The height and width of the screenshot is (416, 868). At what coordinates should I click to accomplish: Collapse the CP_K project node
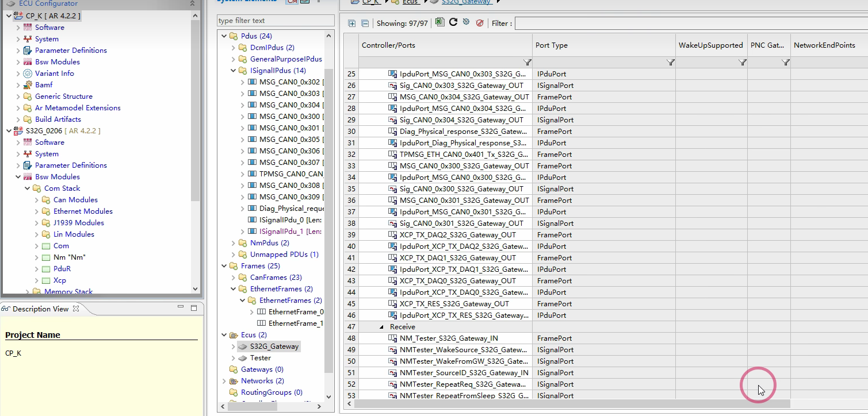tap(9, 16)
